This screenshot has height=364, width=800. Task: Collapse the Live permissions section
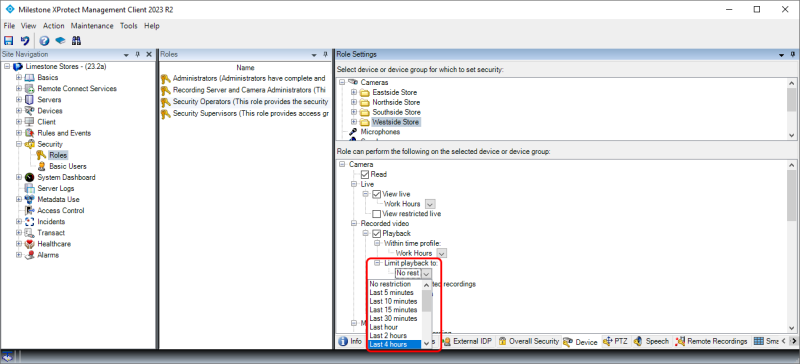click(354, 184)
